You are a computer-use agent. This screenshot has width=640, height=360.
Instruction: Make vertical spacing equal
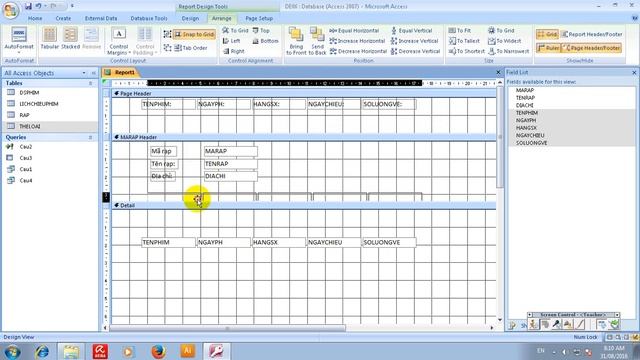click(411, 31)
